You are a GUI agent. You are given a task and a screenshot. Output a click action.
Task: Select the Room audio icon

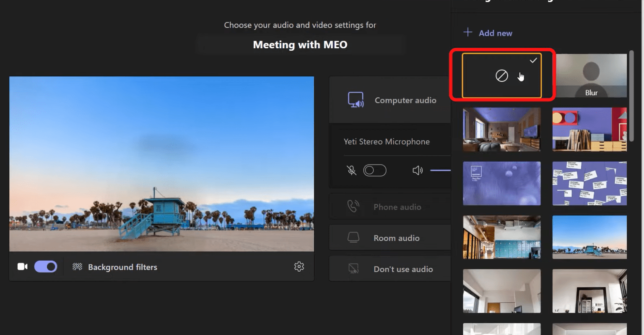click(353, 237)
